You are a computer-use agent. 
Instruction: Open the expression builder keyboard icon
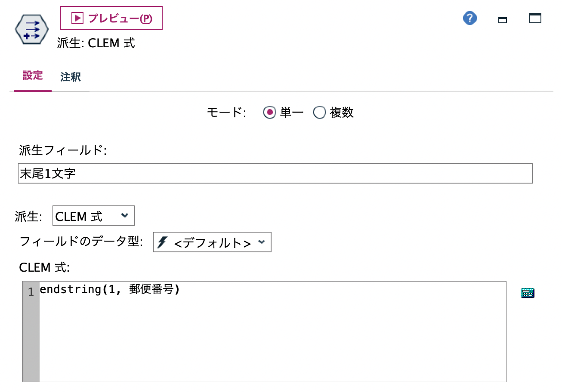click(527, 293)
